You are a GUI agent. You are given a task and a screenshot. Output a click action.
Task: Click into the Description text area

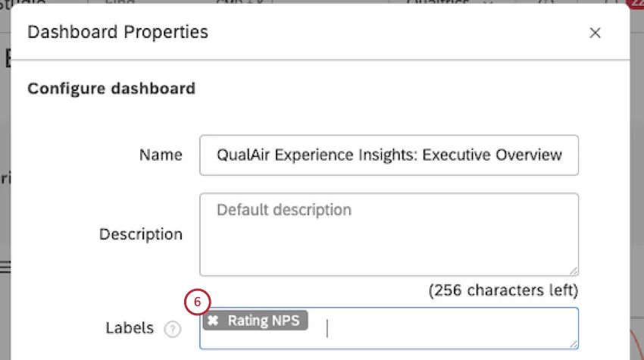pyautogui.click(x=389, y=233)
